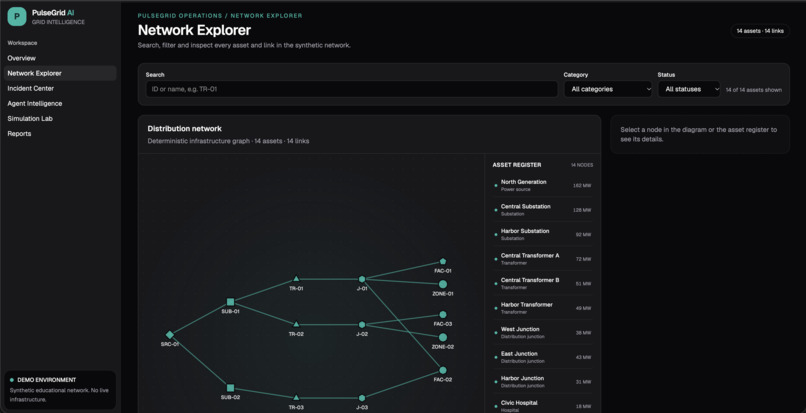Select the FAC-03 circle node
This screenshot has width=806, height=413.
[x=443, y=314]
